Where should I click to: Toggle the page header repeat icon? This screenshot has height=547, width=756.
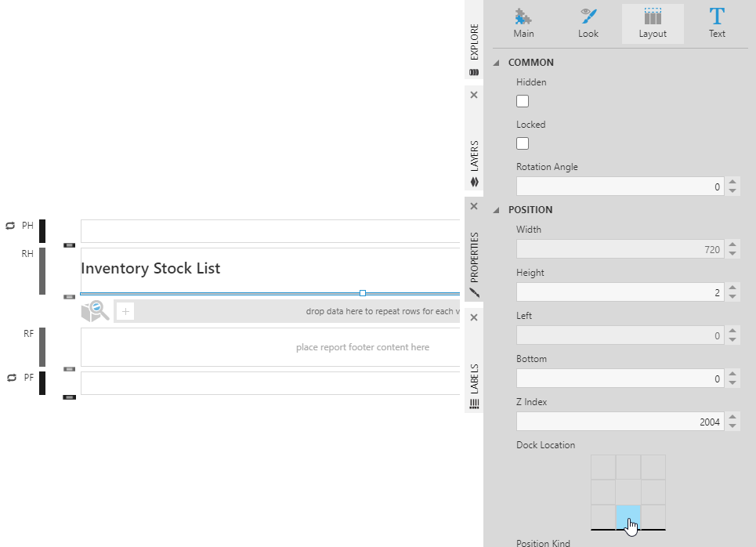pos(9,225)
